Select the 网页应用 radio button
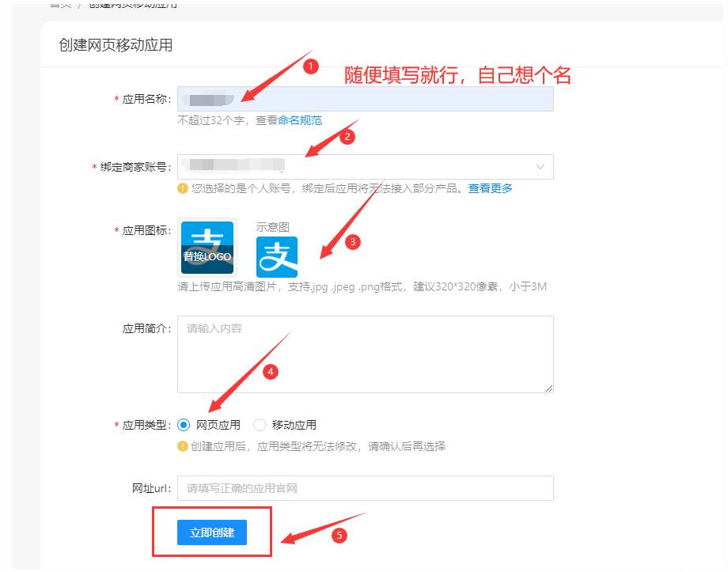 point(184,425)
